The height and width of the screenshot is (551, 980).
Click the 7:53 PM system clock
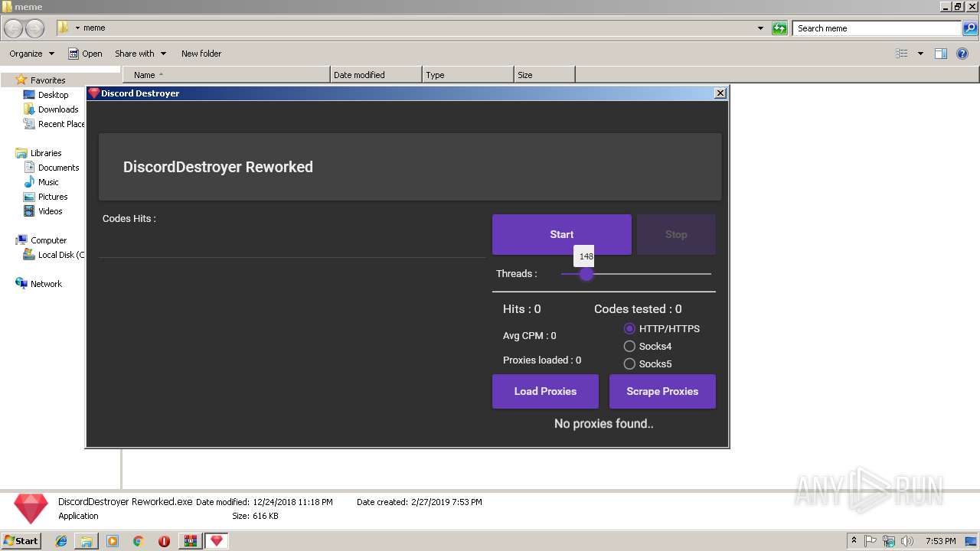point(940,541)
